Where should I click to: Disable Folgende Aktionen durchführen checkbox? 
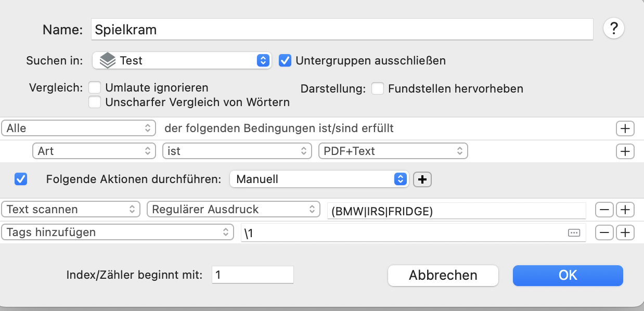(21, 179)
